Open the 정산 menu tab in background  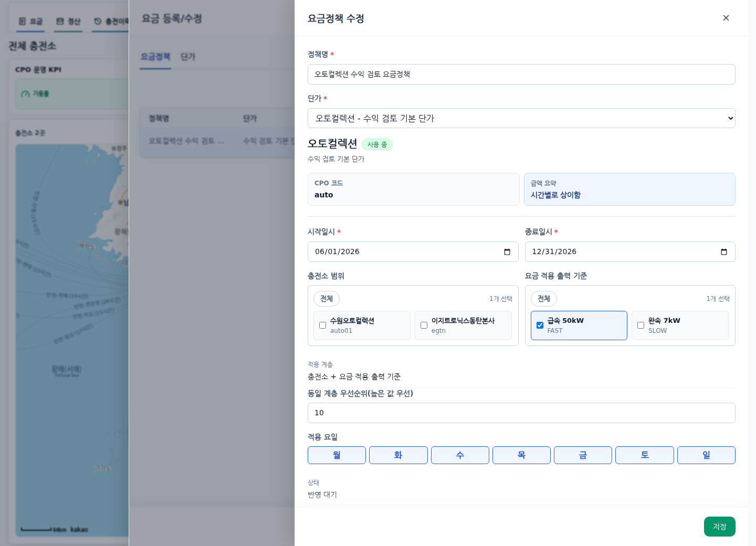[x=68, y=22]
